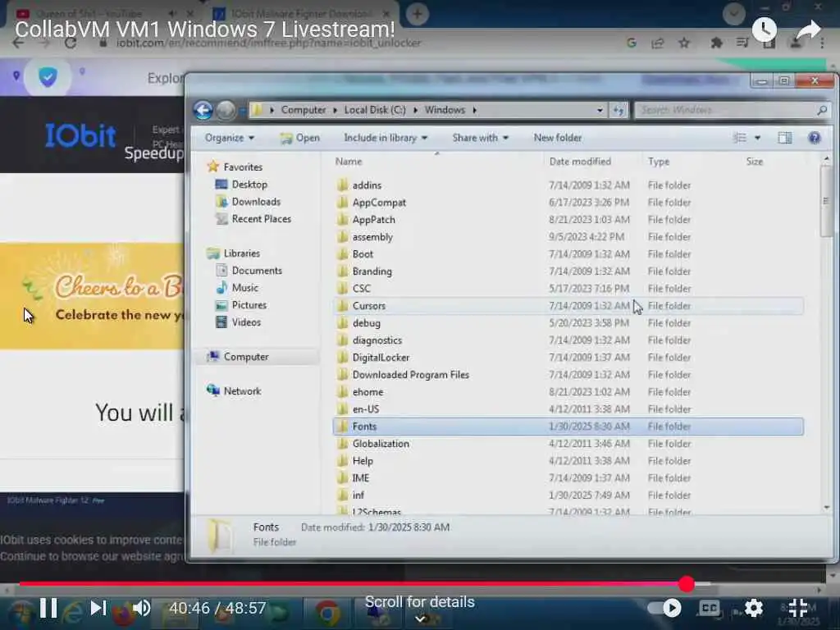
Task: Toggle the autoplay switch
Action: coord(664,608)
